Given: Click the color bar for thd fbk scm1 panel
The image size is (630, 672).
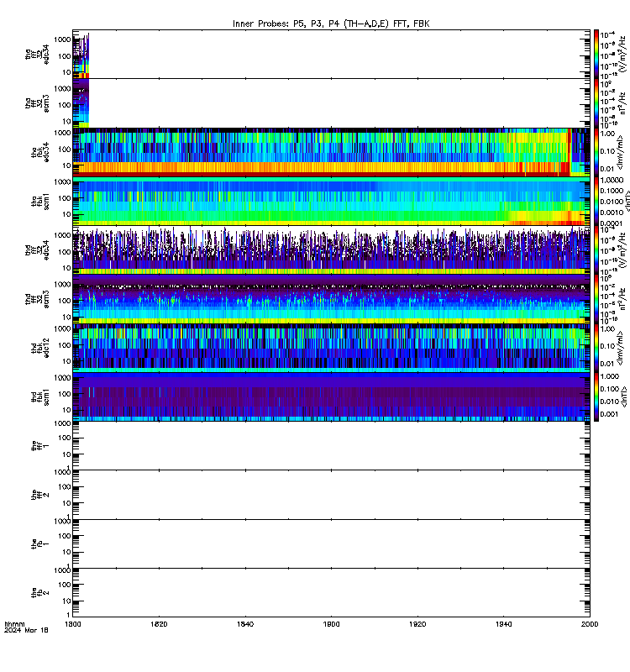Looking at the screenshot, I should pyautogui.click(x=596, y=396).
